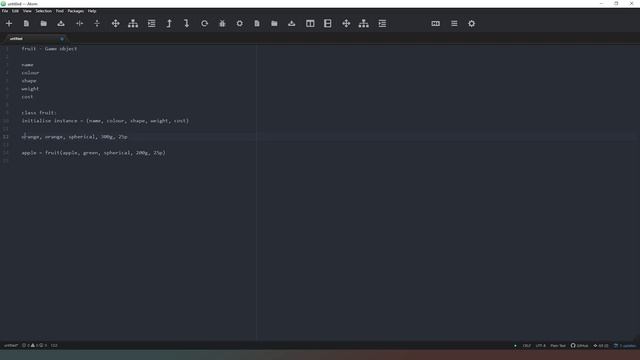Click the 'class fruit:' line

pyautogui.click(x=39, y=113)
